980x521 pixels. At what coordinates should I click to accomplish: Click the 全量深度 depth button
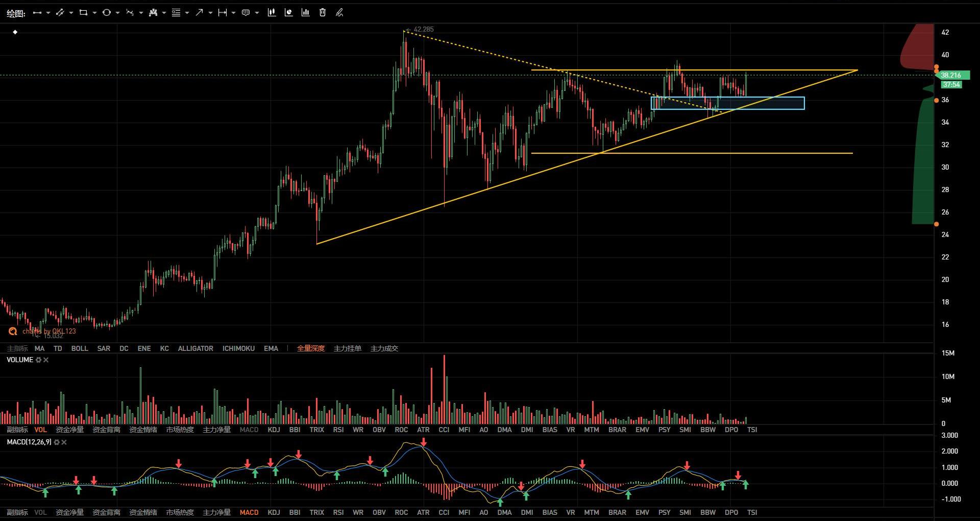tap(311, 348)
